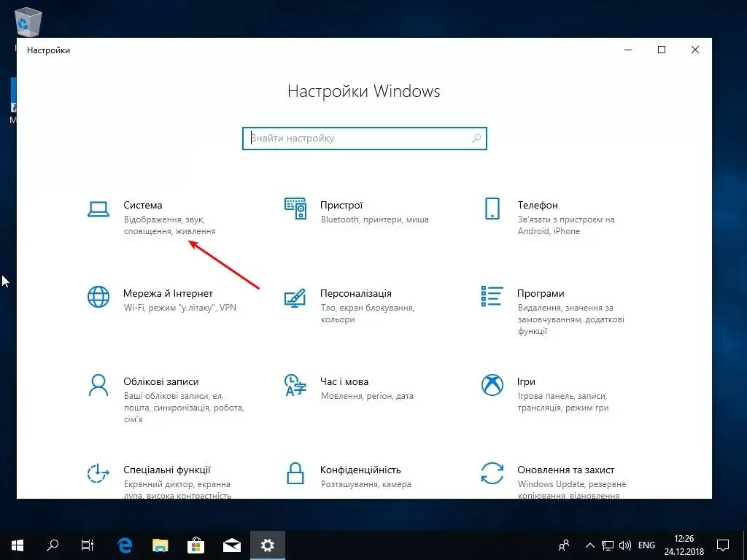Click the text 'Зв'язати з пристроєм на Android, iPhone'
Viewport: 747px width, 560px height.
(566, 225)
